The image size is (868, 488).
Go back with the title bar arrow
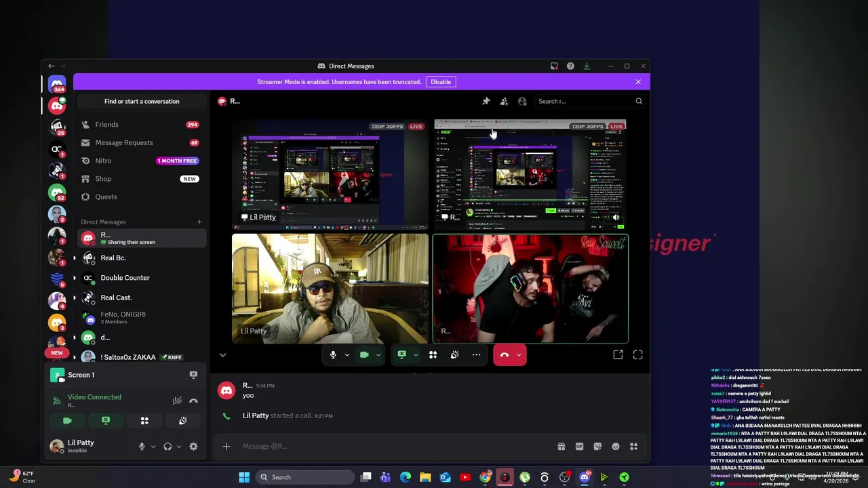click(x=51, y=66)
